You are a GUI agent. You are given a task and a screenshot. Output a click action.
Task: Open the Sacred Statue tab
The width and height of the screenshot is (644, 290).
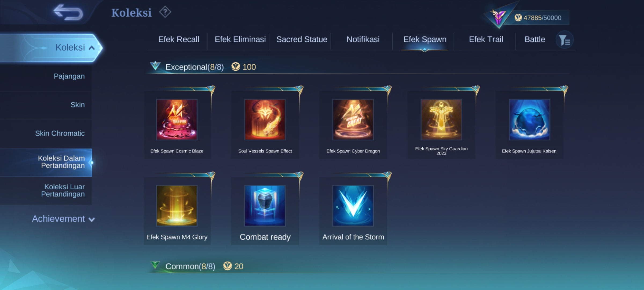(302, 39)
